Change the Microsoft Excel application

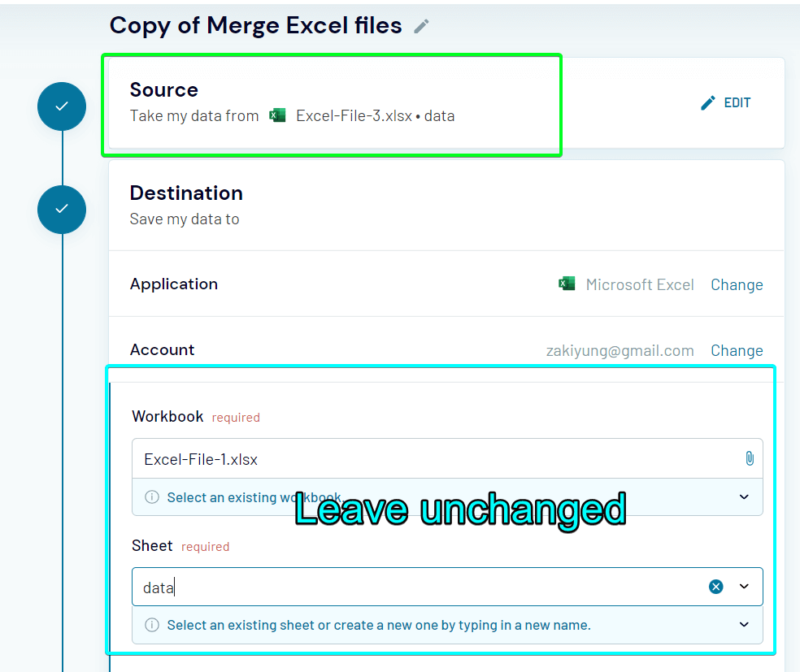tap(737, 284)
